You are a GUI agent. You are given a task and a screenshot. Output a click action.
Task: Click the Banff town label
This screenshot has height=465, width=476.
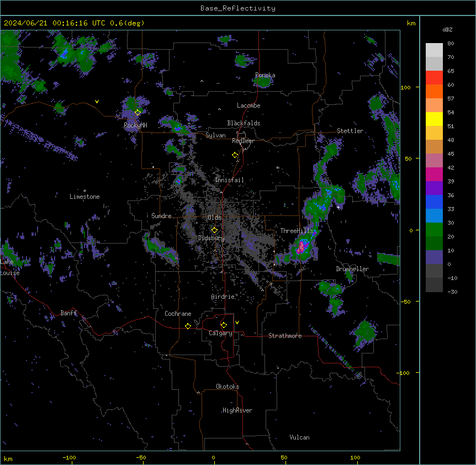(68, 313)
